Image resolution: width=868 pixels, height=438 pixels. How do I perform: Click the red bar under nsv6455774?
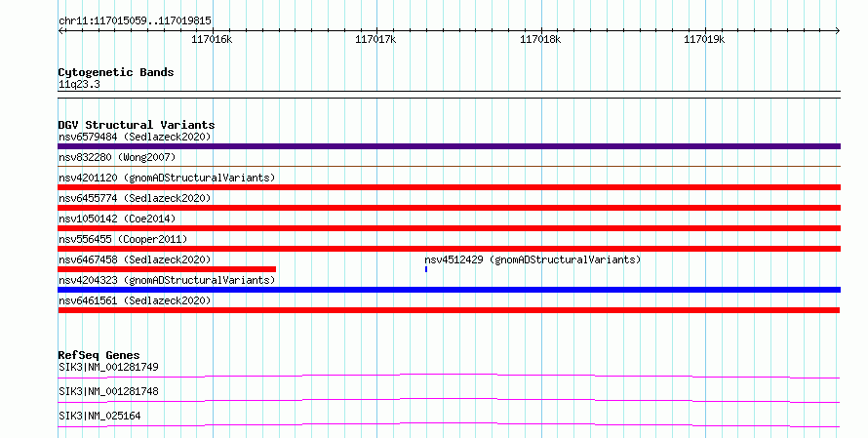tap(449, 208)
